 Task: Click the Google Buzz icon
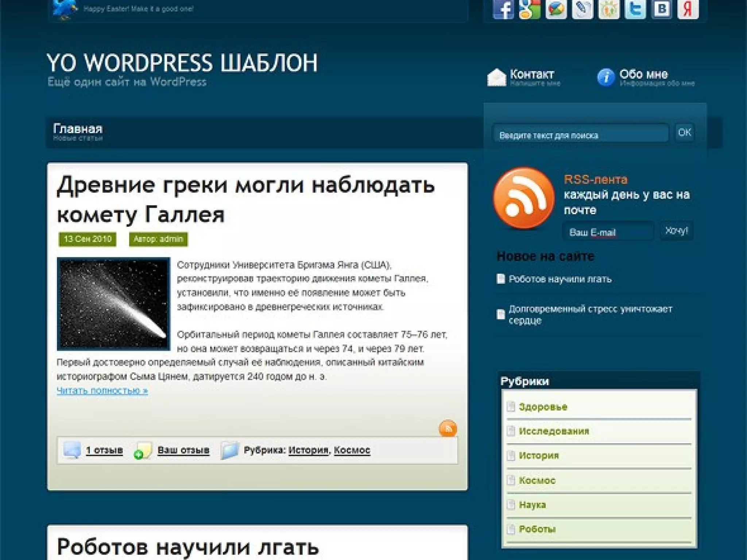tap(556, 9)
